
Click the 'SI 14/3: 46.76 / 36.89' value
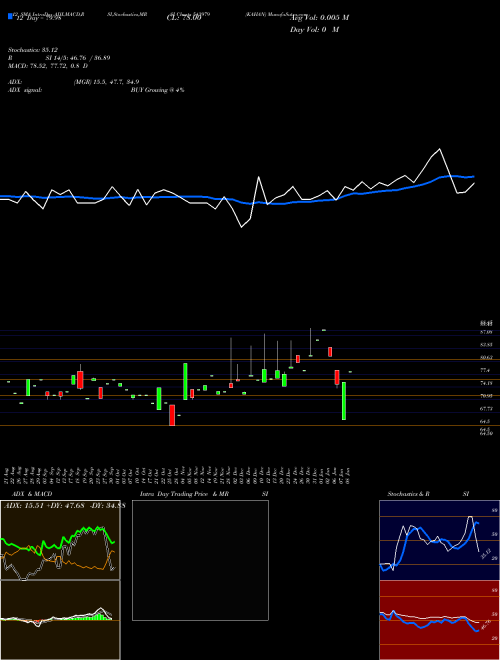pyautogui.click(x=78, y=58)
